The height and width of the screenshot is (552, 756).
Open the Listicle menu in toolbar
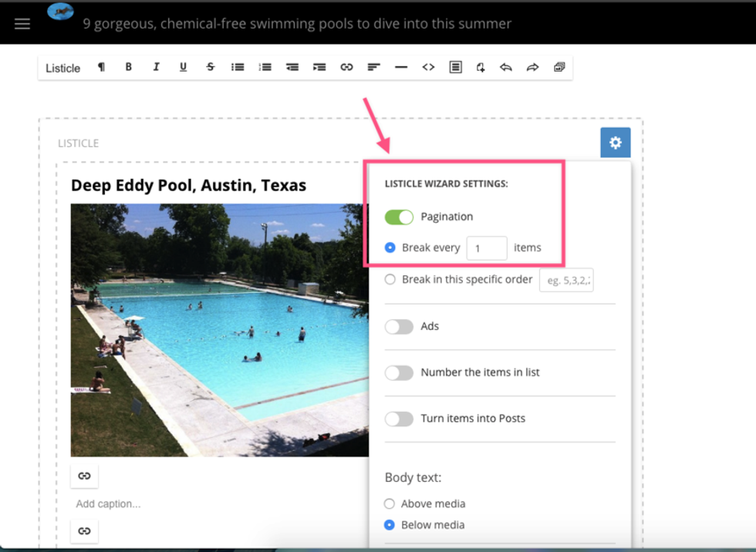tap(62, 68)
